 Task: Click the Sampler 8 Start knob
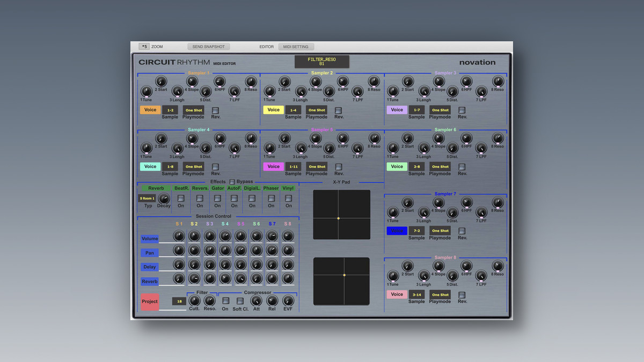tap(408, 266)
